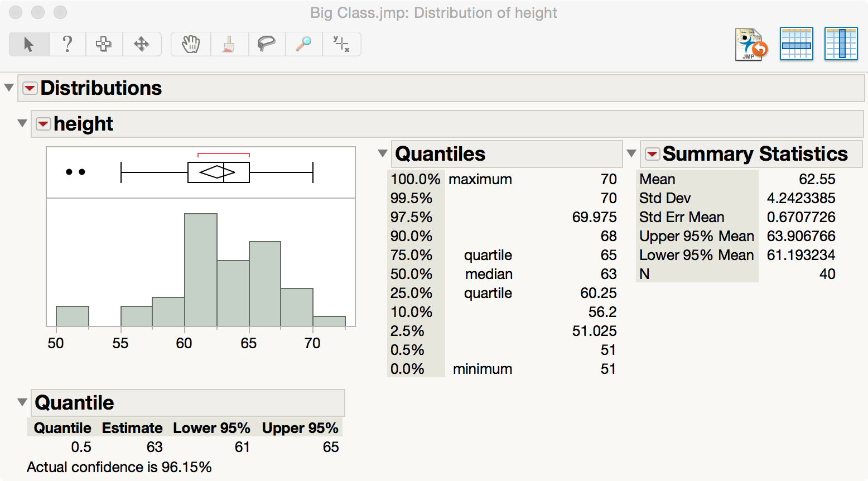Select the Lasso tool

pyautogui.click(x=266, y=44)
